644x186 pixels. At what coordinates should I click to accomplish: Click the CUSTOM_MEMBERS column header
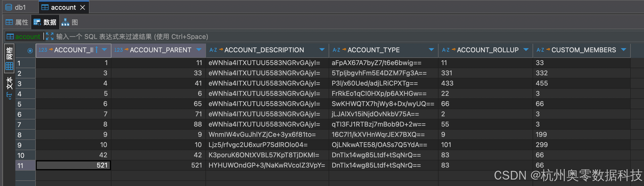point(582,50)
